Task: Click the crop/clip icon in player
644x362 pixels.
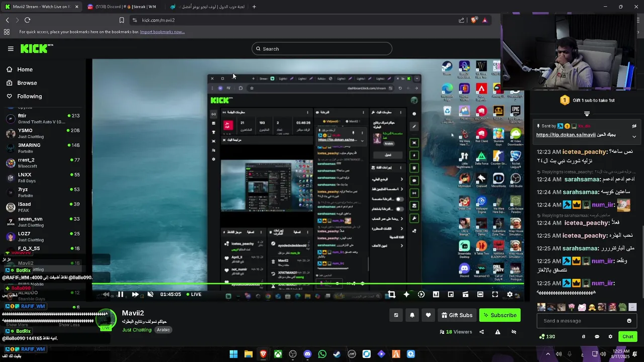Action: [391, 294]
